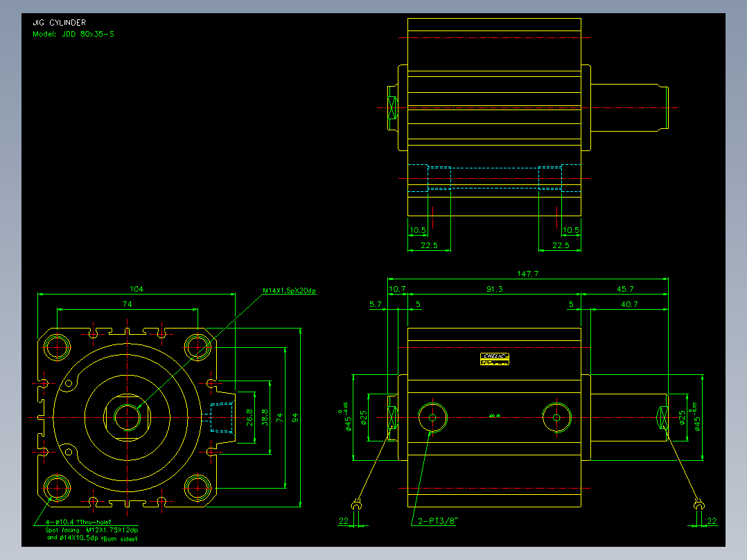Click the 5.7 dimension text
The image size is (747, 560).
tap(376, 304)
